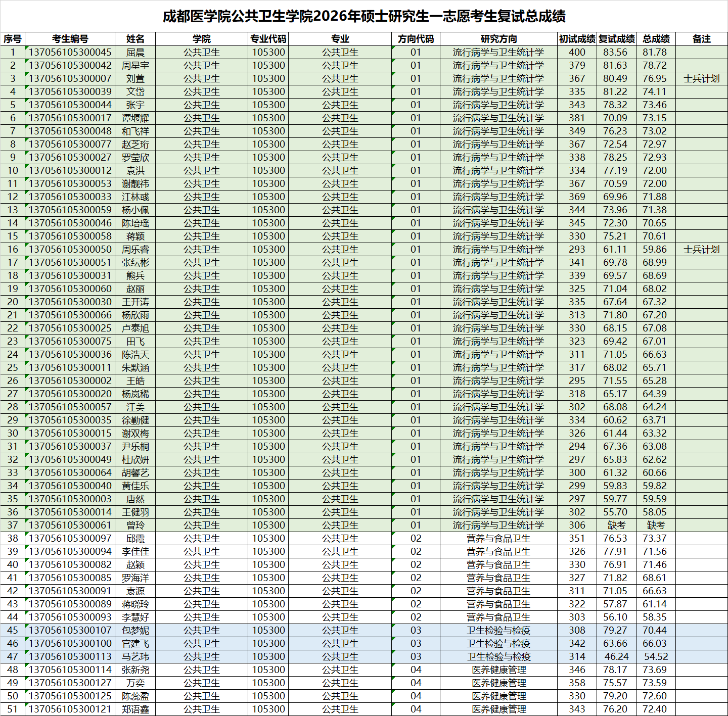Select the 考生编号 header cell
Viewport: 728px width, 716px height.
[70, 39]
